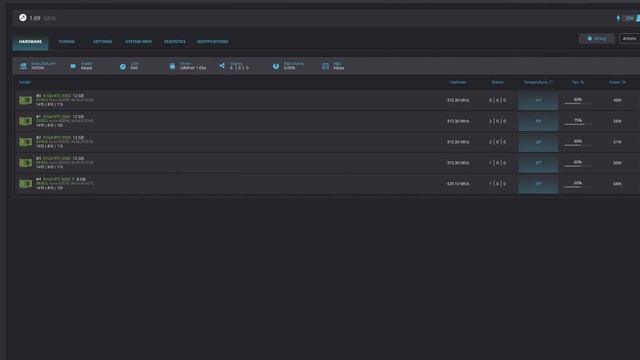Click GPU #2 graphics card icon
The image size is (640, 360).
[x=26, y=142]
